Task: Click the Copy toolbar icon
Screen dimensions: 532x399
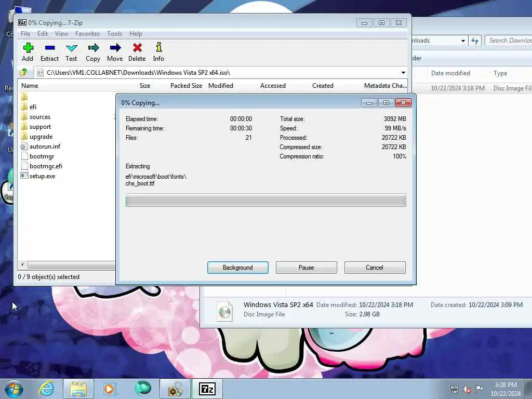Action: coord(93,52)
